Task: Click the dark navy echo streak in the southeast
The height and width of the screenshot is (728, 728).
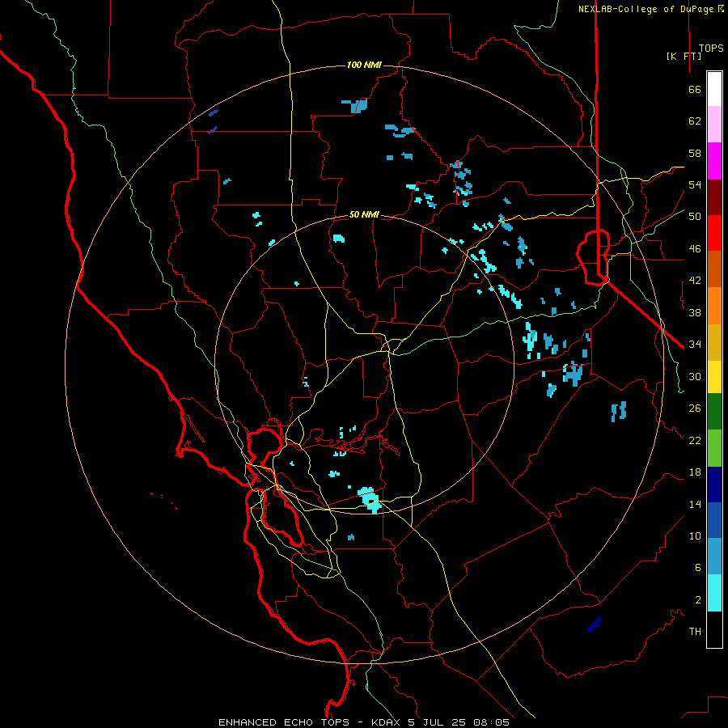Action: [x=595, y=624]
